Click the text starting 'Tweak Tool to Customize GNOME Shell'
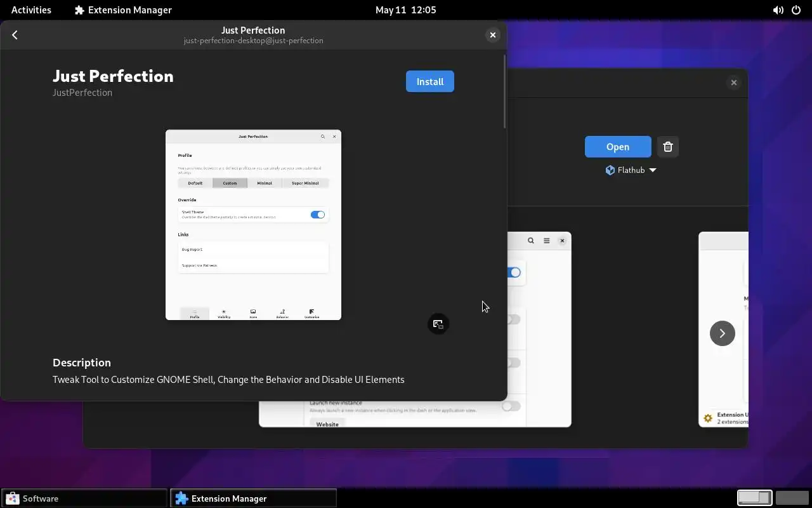 pyautogui.click(x=228, y=380)
